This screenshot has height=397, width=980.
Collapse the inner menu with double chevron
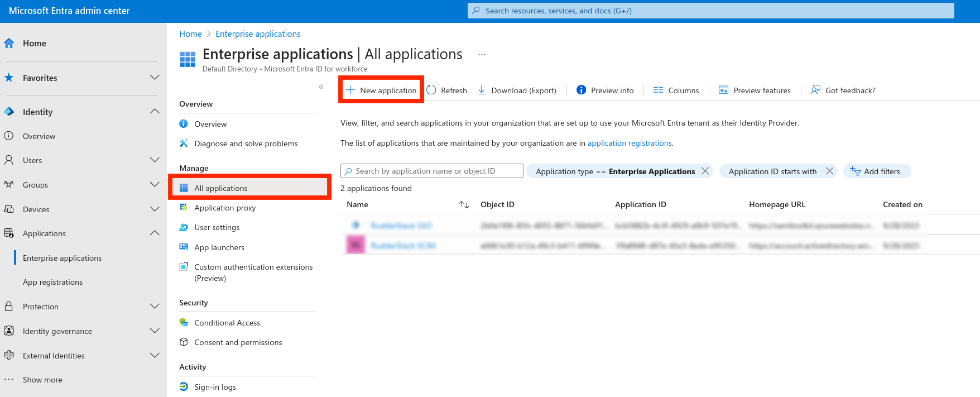(321, 87)
